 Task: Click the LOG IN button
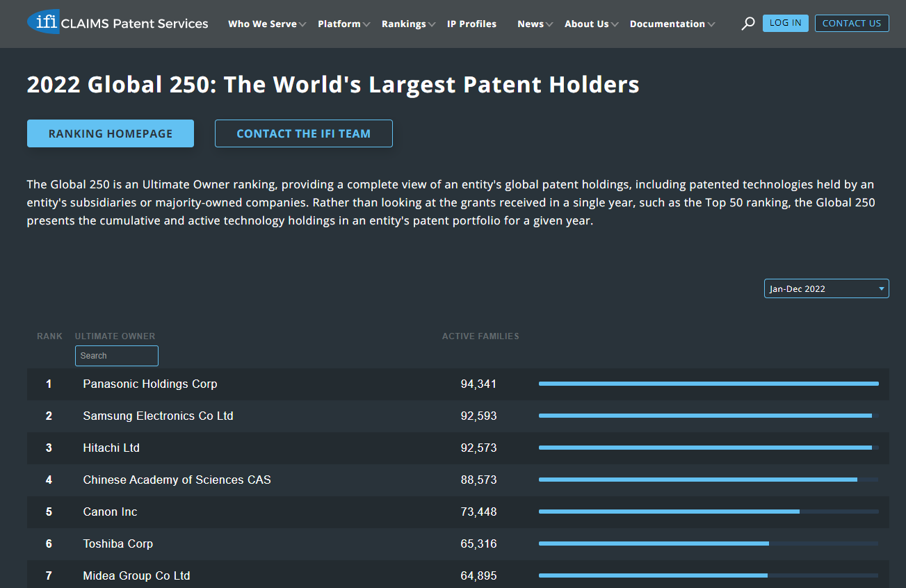pos(785,23)
